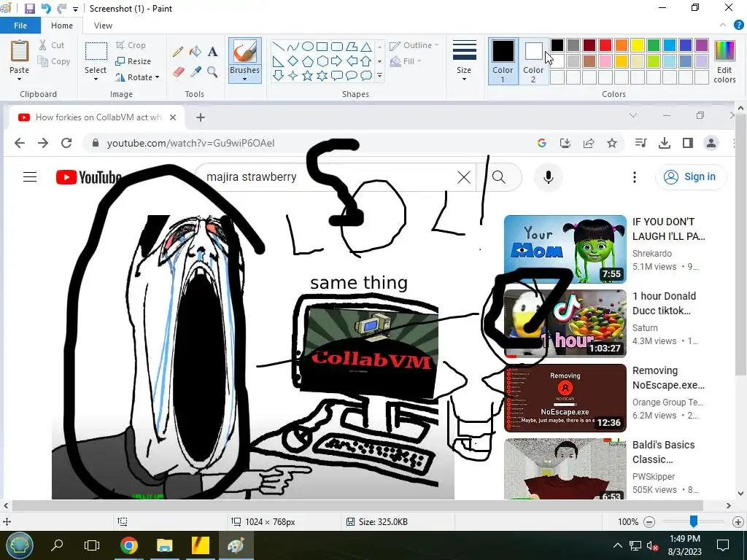This screenshot has height=560, width=747.
Task: Collapse the ribbon with the up chevron
Action: 723,26
